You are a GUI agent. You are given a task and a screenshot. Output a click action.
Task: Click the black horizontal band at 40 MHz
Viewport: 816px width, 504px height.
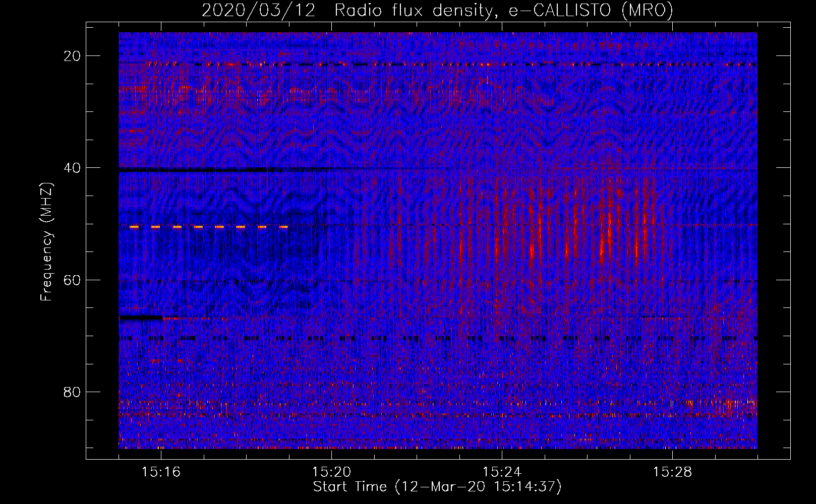click(x=224, y=170)
